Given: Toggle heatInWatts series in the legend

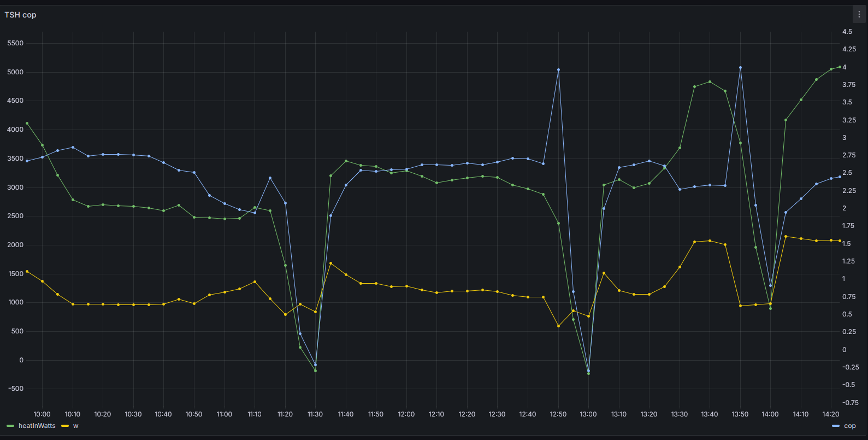Looking at the screenshot, I should pos(37,426).
